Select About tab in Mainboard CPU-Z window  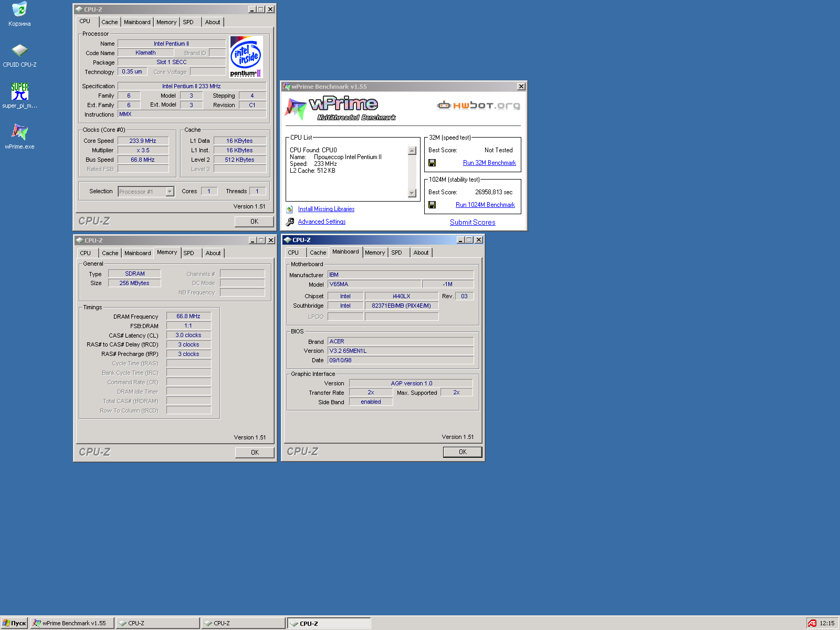[421, 253]
